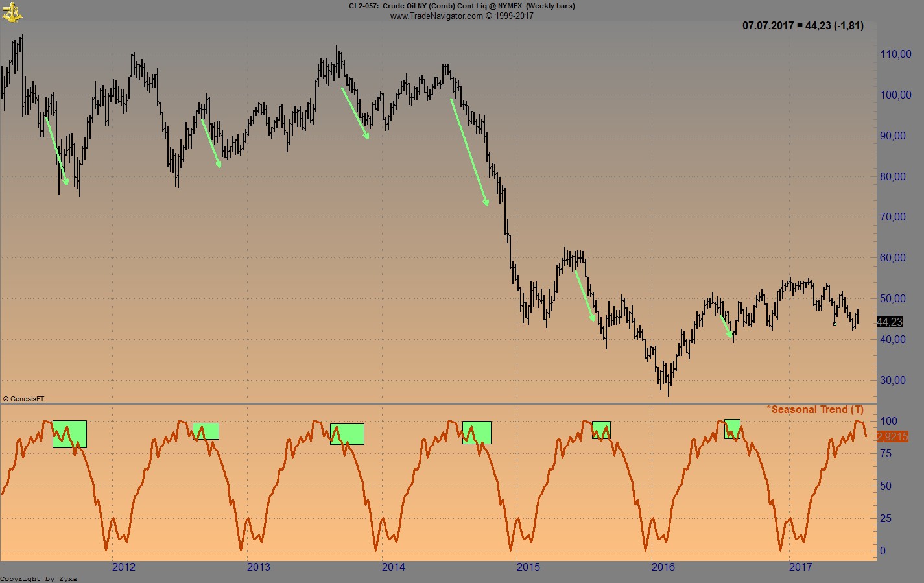Click the golden anchor logo icon
Image resolution: width=924 pixels, height=583 pixels.
pos(12,12)
